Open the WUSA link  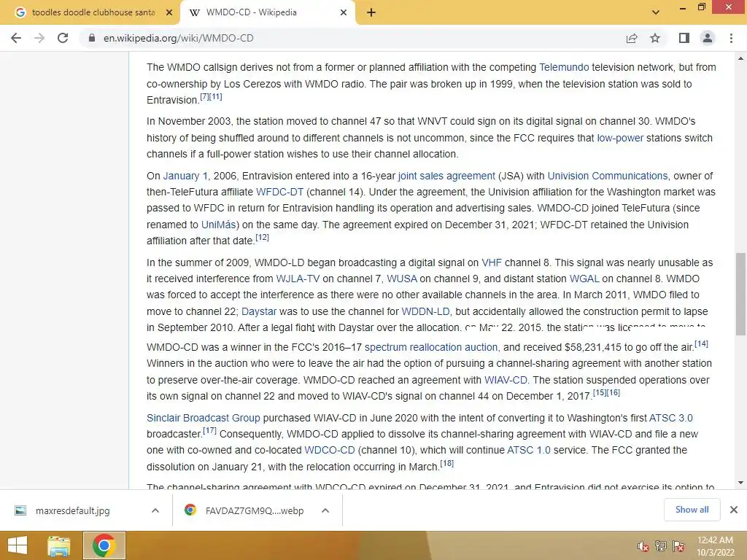click(x=402, y=279)
